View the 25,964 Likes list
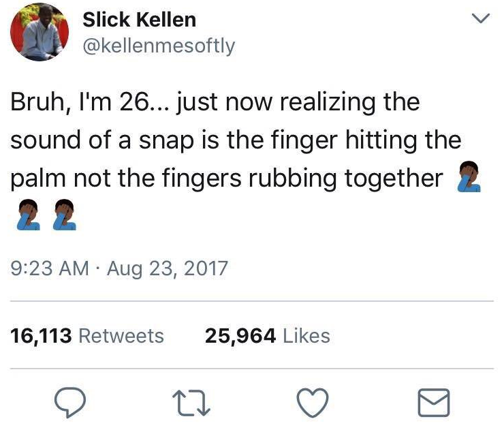Image resolution: width=504 pixels, height=434 pixels. coord(268,336)
